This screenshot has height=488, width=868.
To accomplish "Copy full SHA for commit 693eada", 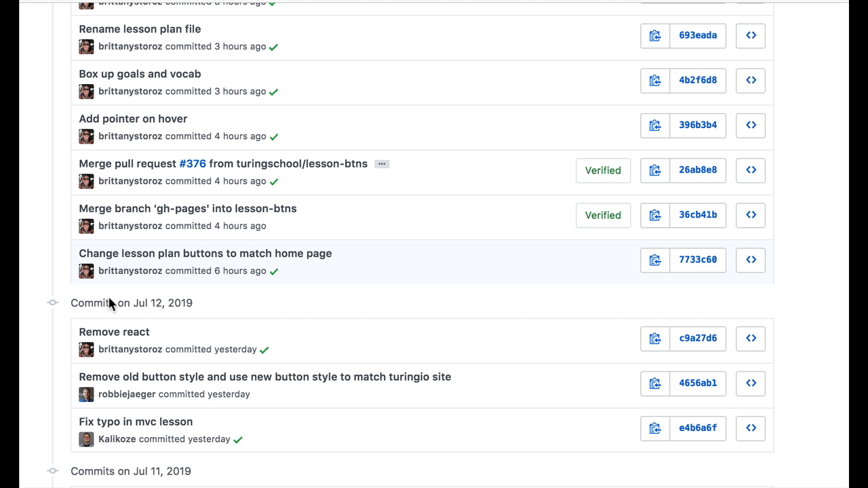I will click(x=655, y=36).
